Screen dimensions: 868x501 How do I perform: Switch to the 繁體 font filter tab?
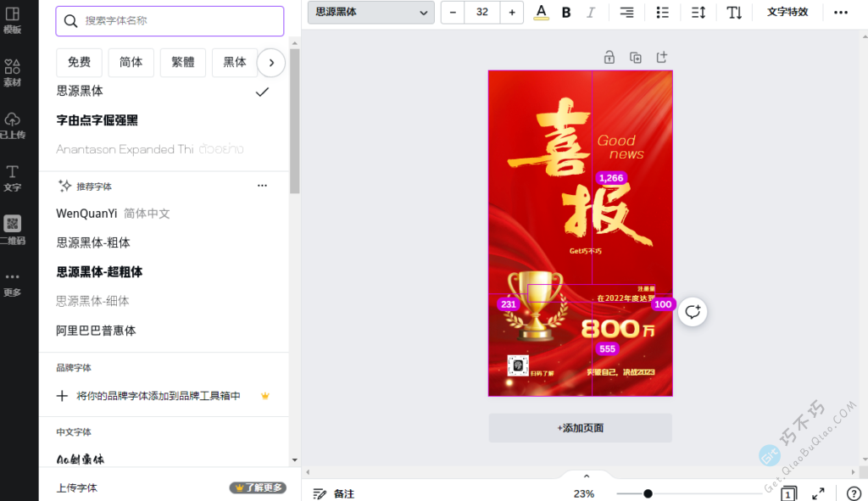[x=182, y=62]
